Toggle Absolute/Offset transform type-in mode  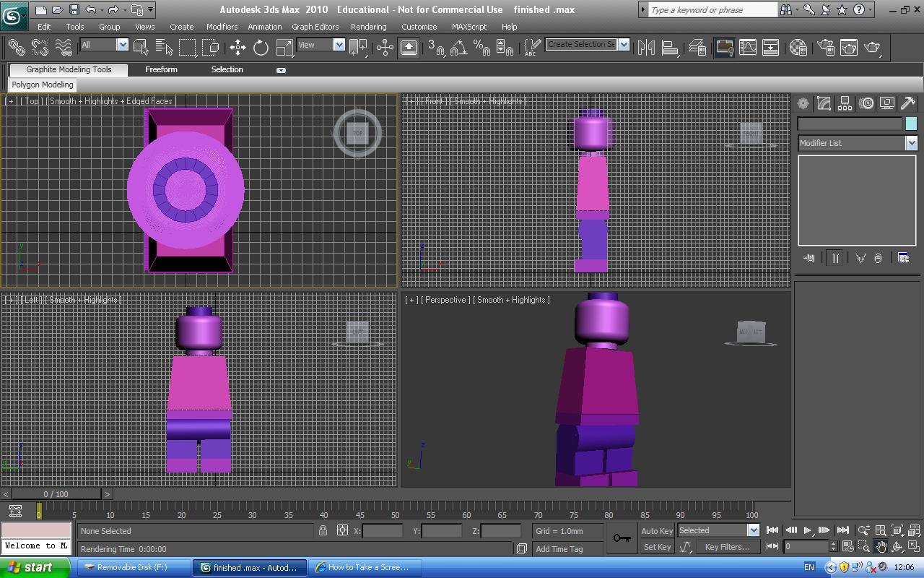click(x=342, y=530)
